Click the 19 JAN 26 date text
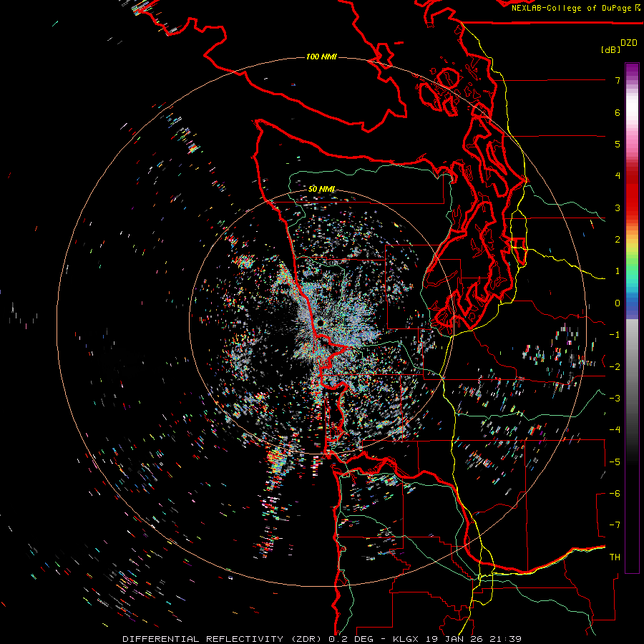Image resolution: width=644 pixels, height=644 pixels. [453, 639]
